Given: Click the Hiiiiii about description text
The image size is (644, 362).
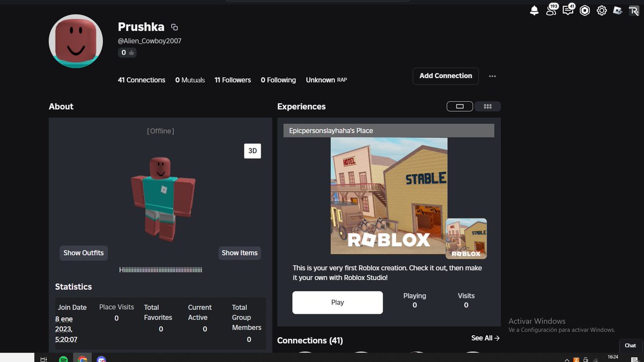Looking at the screenshot, I should [x=160, y=270].
